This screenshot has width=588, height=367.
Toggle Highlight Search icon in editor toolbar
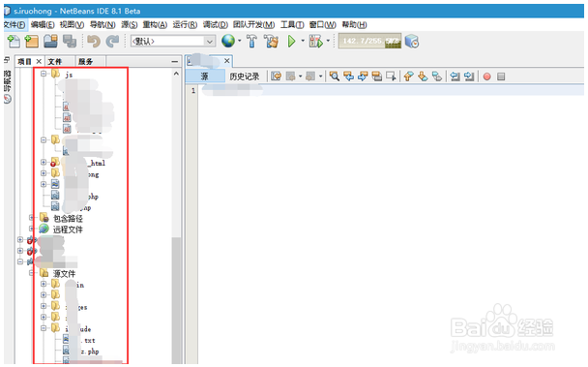(x=377, y=76)
